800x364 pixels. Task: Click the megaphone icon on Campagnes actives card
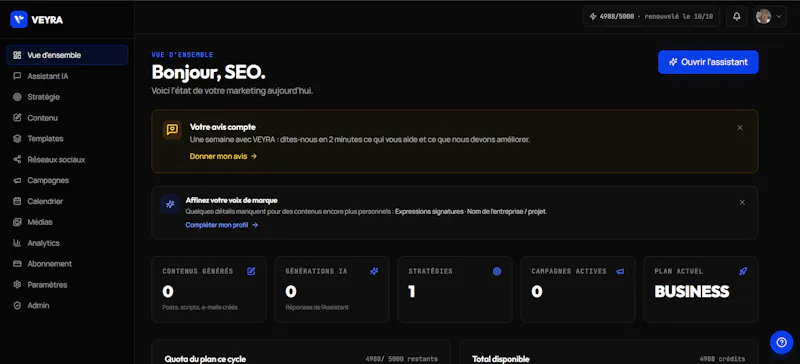coord(620,272)
